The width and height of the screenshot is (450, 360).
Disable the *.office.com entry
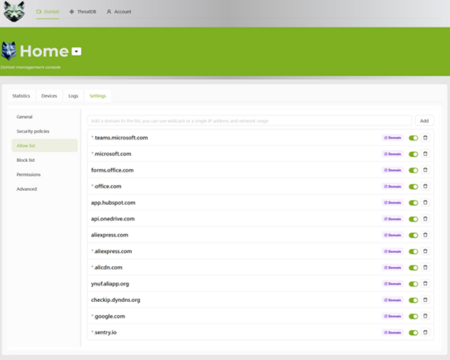click(x=413, y=187)
